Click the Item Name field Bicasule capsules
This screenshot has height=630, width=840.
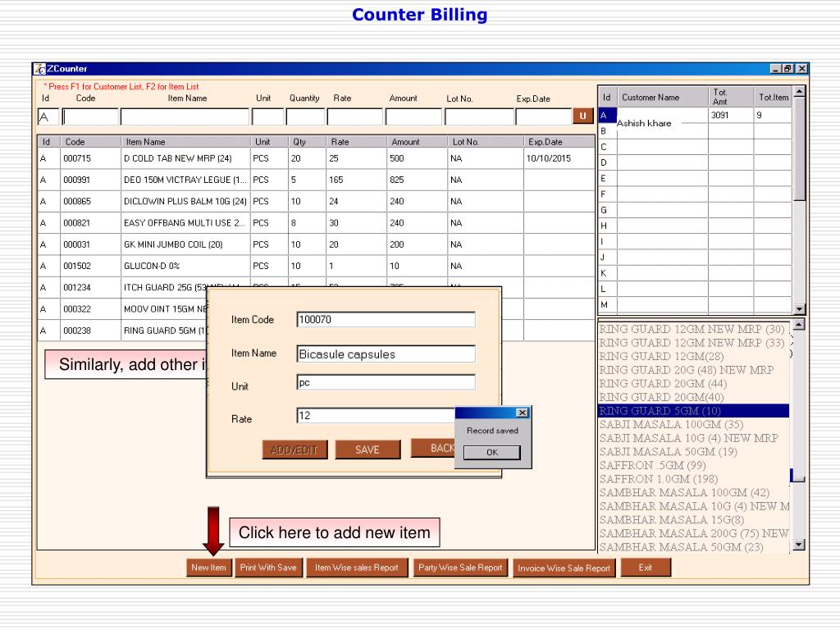click(386, 354)
